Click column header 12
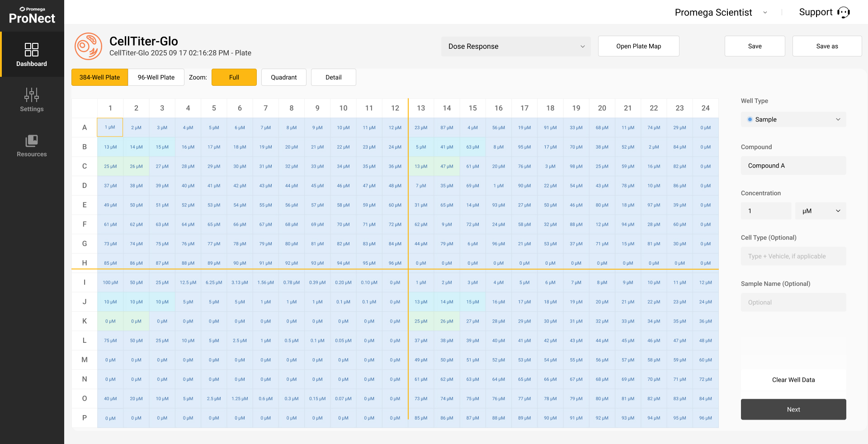The image size is (868, 444). click(395, 108)
